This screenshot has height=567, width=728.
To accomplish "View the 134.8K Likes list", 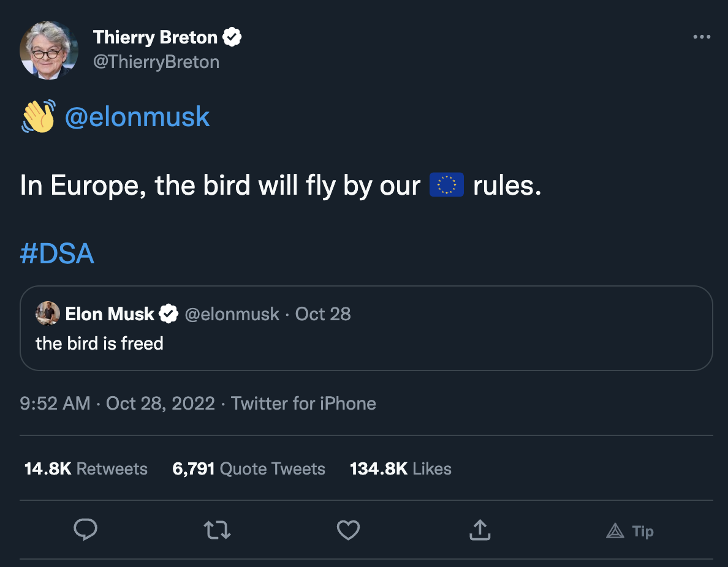I will (400, 469).
